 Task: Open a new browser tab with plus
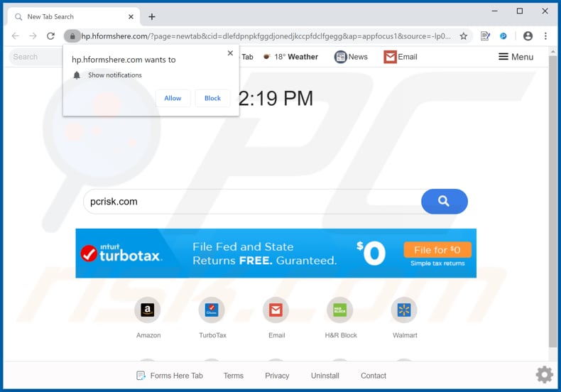pos(152,17)
